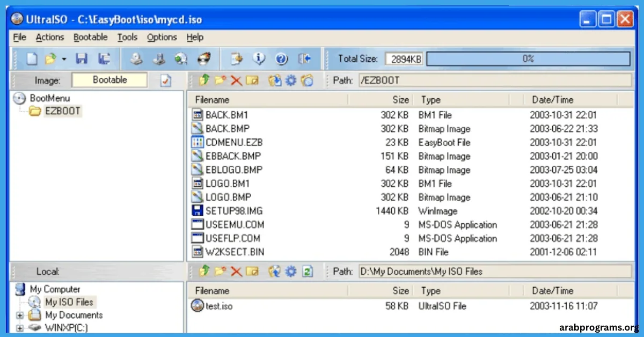Open the Tools menu
Image resolution: width=644 pixels, height=337 pixels.
tap(127, 37)
